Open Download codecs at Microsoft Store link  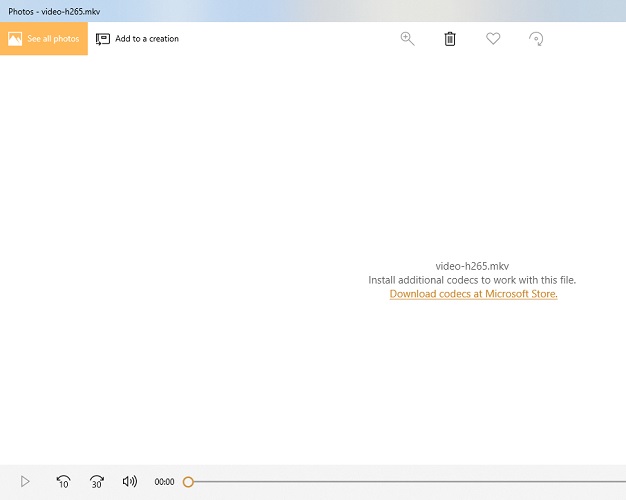point(473,294)
